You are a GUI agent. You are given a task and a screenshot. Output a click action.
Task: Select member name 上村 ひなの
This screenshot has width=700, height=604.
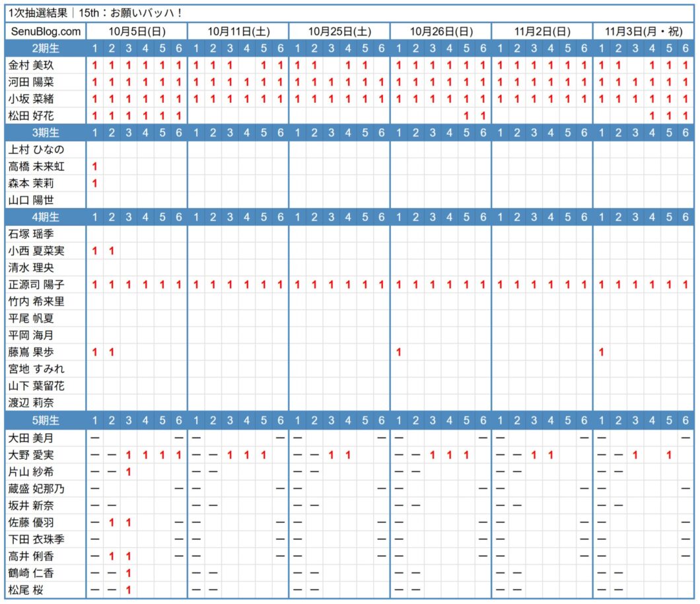tap(36, 149)
